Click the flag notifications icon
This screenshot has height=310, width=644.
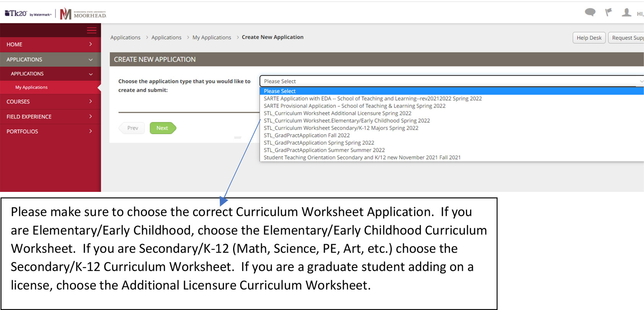(608, 12)
